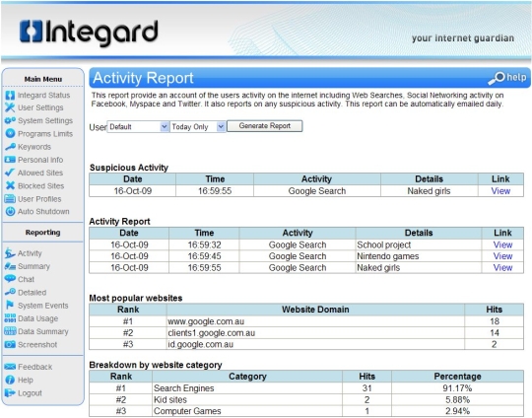Click the 91.17% percentage cell
Viewport: 532px width, 418px height.
457,388
